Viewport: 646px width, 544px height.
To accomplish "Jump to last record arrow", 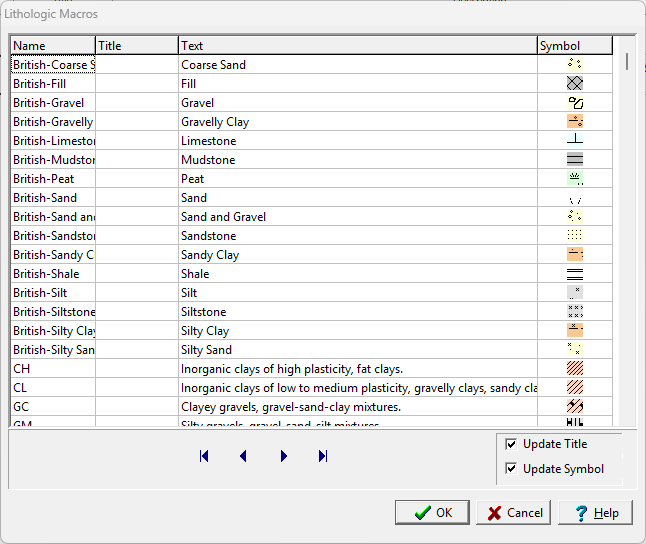I will [323, 456].
